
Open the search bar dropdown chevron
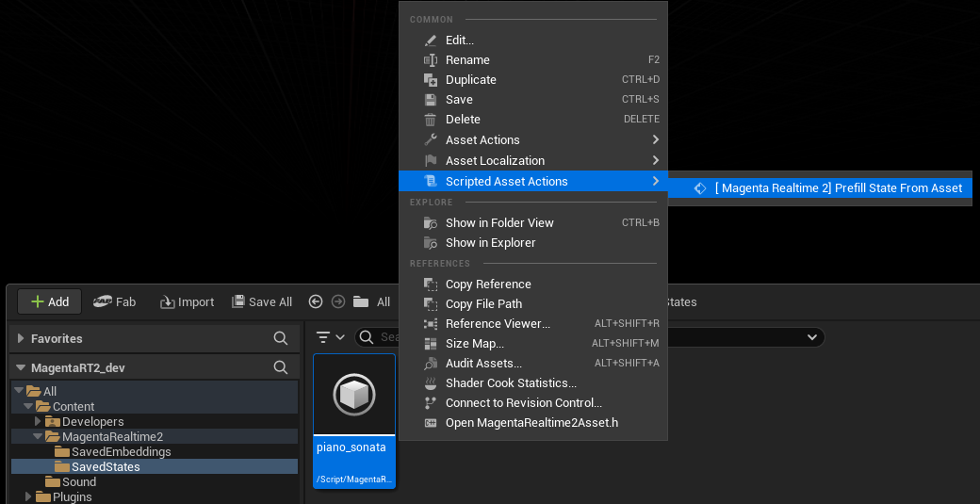(812, 337)
